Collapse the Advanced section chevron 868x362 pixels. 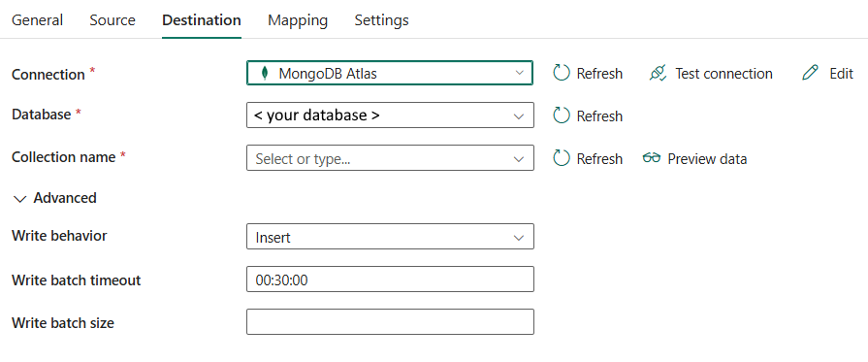[x=20, y=198]
